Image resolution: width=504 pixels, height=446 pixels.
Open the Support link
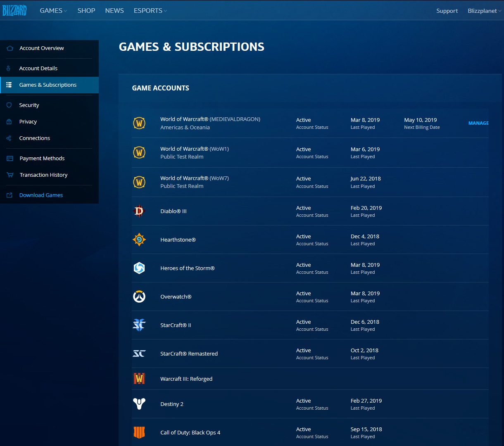pyautogui.click(x=447, y=11)
